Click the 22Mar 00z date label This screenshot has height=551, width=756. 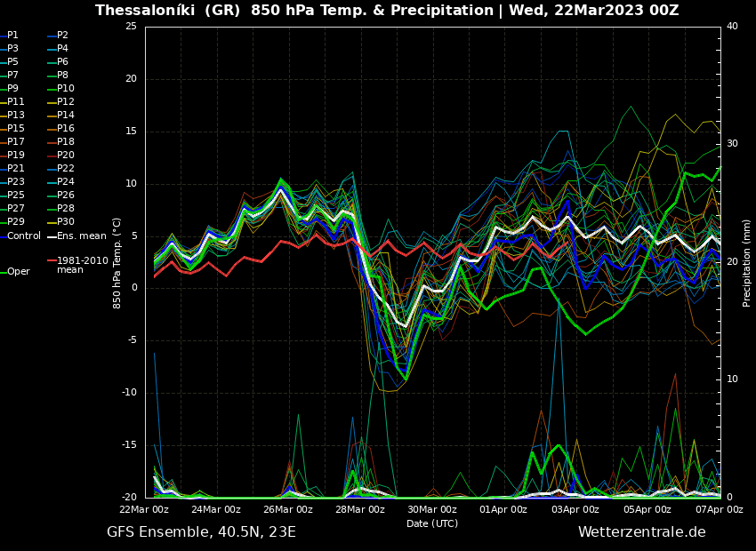coord(145,509)
